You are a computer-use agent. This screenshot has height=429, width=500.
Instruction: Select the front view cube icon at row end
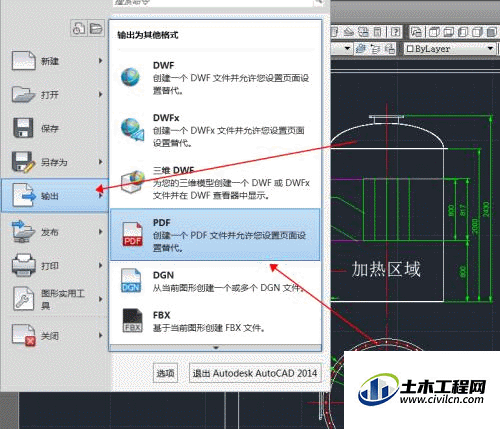pyautogui.click(x=491, y=32)
